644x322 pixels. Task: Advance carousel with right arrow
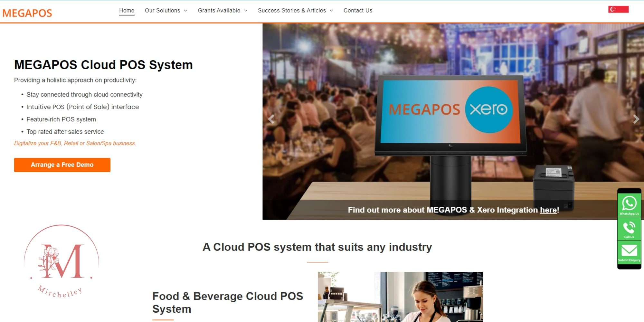tap(636, 119)
